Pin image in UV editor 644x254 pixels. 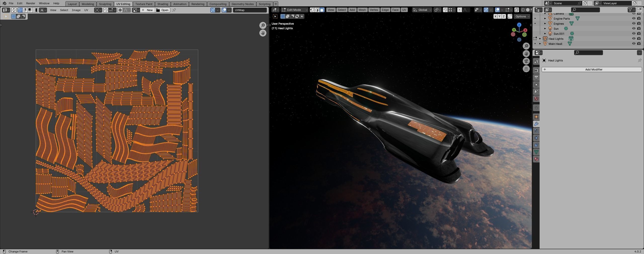point(174,10)
